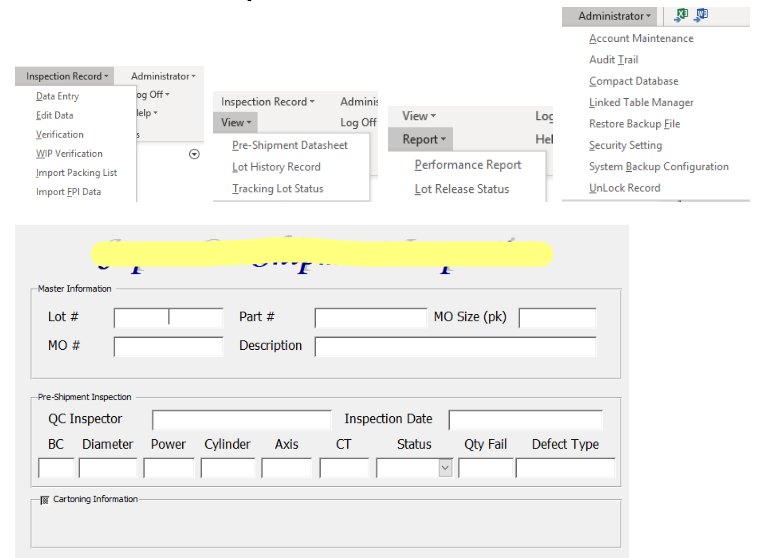Viewport: 766px width, 558px height.
Task: Select Tracking Lot Status
Action: pos(278,189)
